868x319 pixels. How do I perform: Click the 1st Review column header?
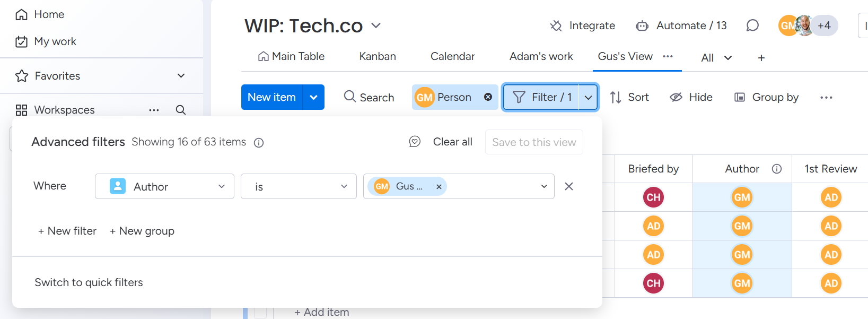coord(830,169)
